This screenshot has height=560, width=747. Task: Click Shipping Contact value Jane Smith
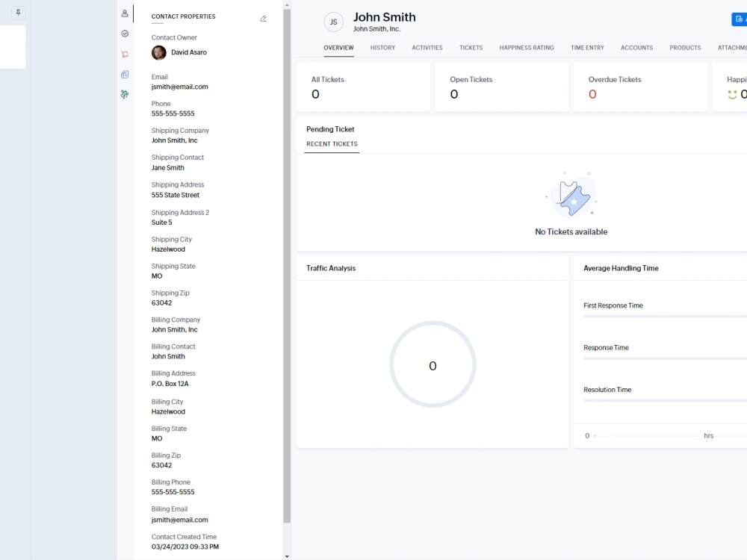(167, 167)
